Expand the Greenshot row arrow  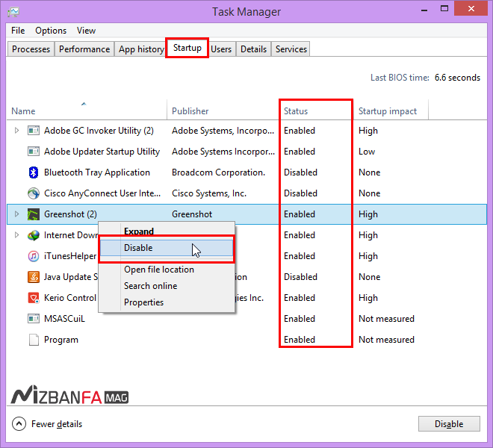(x=17, y=214)
